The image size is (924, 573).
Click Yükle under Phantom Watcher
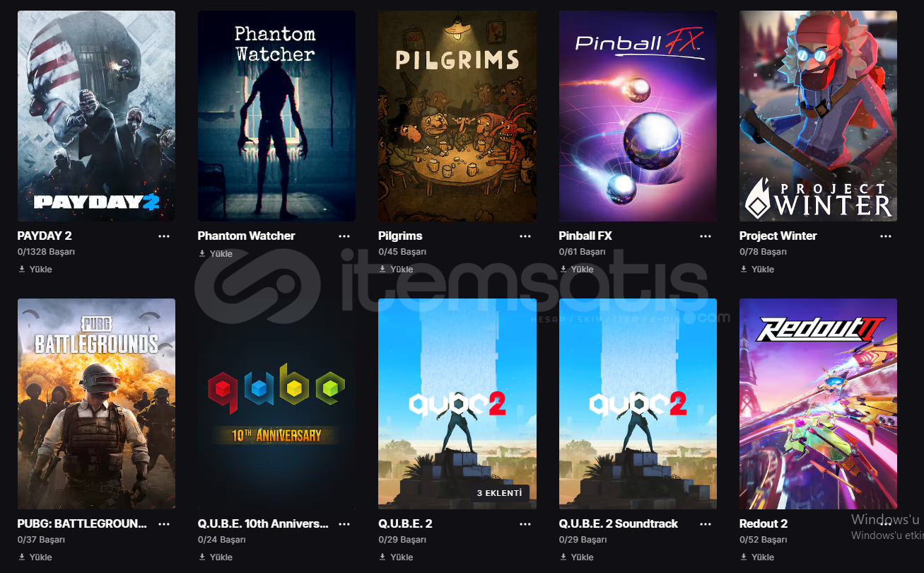216,253
